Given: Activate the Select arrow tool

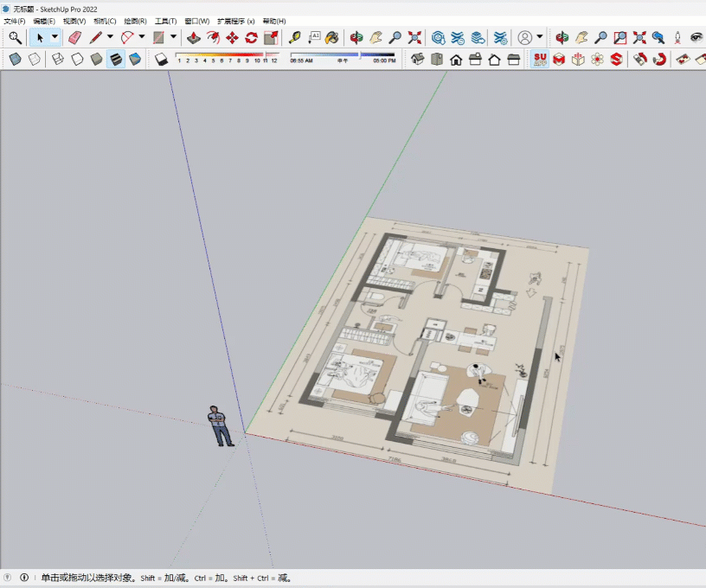Looking at the screenshot, I should (40, 38).
